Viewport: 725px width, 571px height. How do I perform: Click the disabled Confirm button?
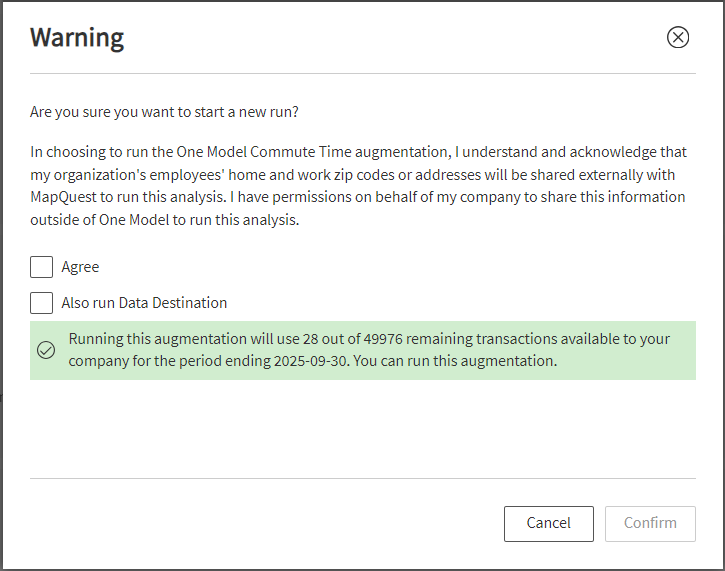coord(650,523)
